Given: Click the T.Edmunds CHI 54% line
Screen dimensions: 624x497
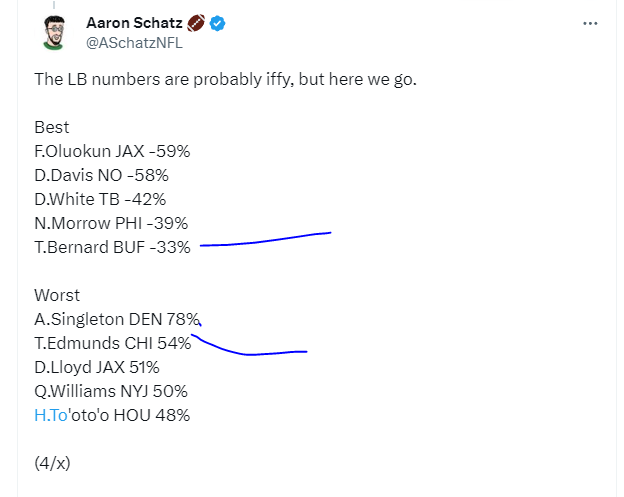Looking at the screenshot, I should 113,343.
